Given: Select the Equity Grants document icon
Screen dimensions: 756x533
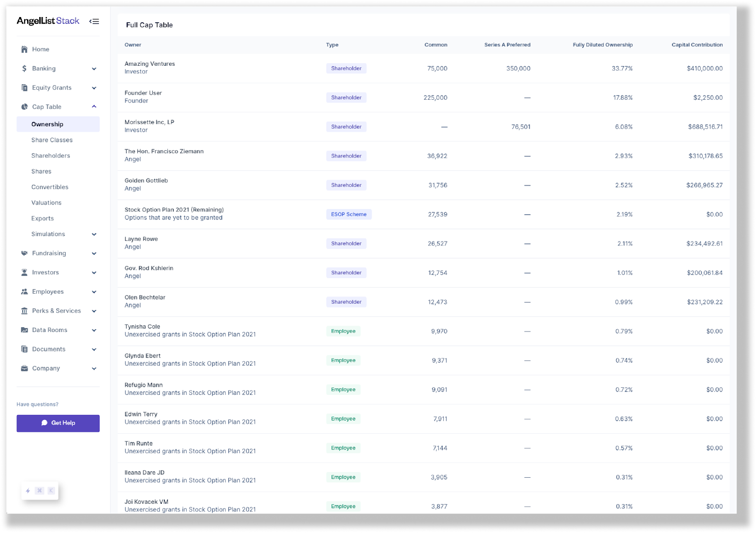Looking at the screenshot, I should coord(24,87).
